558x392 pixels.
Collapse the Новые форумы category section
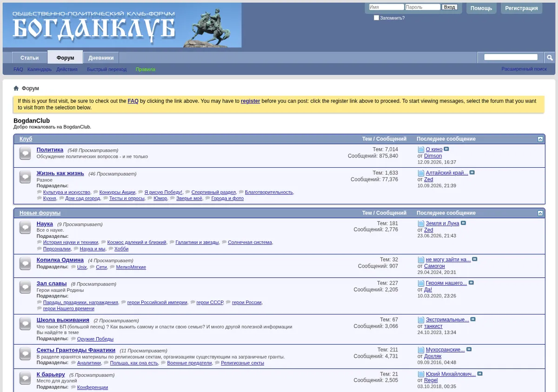(540, 213)
